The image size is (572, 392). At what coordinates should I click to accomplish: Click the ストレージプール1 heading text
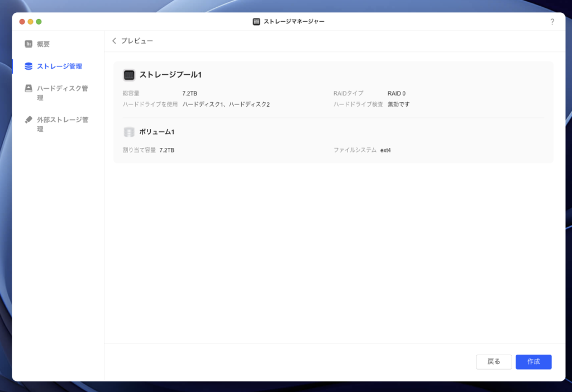[170, 75]
